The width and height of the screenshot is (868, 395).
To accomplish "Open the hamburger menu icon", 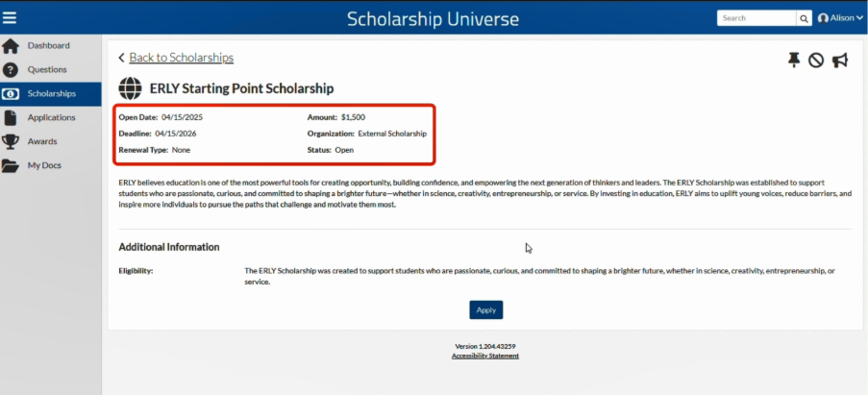I will 10,17.
